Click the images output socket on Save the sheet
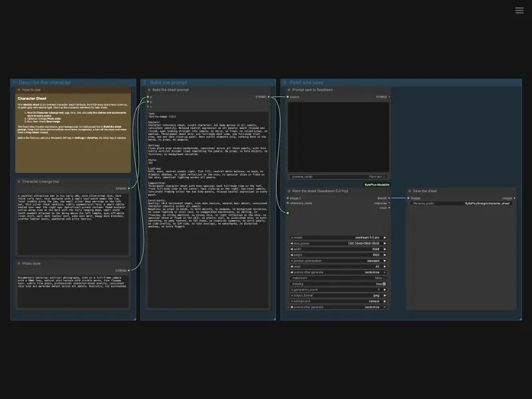Image resolution: width=532 pixels, height=399 pixels. tap(515, 198)
